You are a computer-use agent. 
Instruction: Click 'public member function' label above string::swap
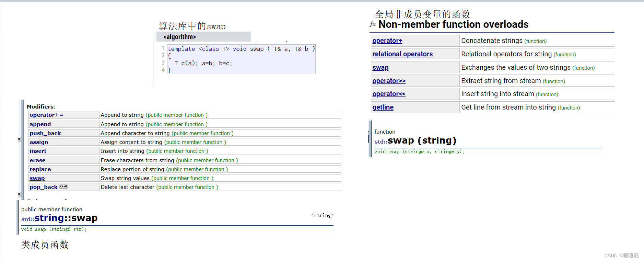tap(52, 209)
